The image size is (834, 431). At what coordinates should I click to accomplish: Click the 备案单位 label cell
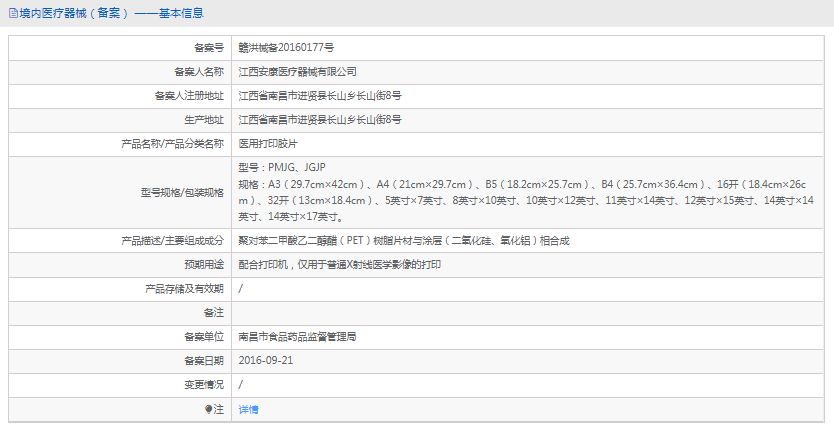pyautogui.click(x=120, y=337)
